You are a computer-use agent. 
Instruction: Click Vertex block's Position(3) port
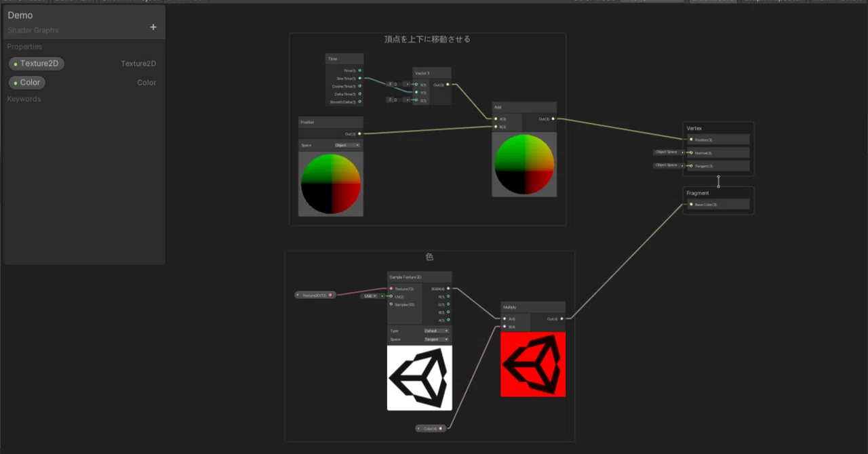691,140
